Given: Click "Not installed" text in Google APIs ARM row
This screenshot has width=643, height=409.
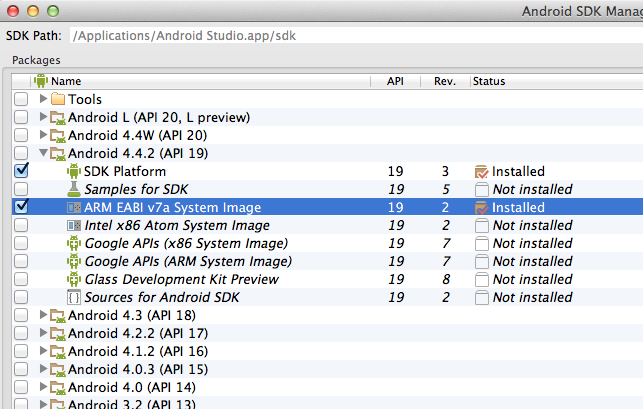Looking at the screenshot, I should point(532,261).
